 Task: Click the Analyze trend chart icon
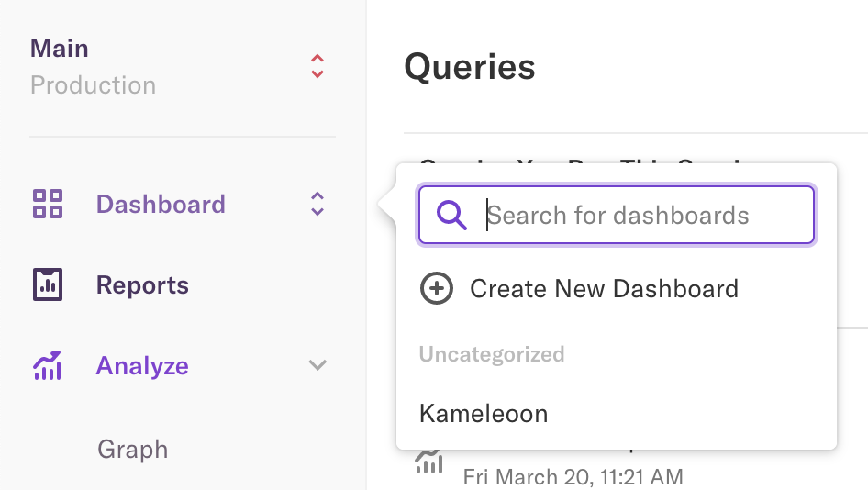(x=47, y=366)
